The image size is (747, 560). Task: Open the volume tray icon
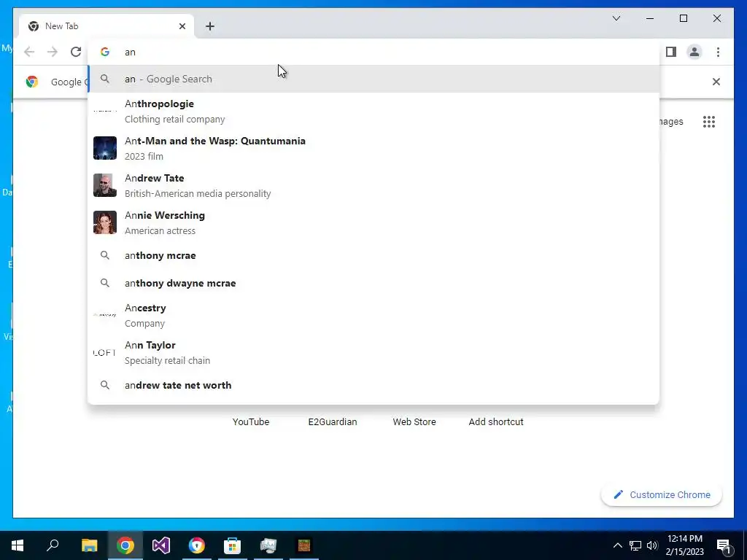click(651, 545)
